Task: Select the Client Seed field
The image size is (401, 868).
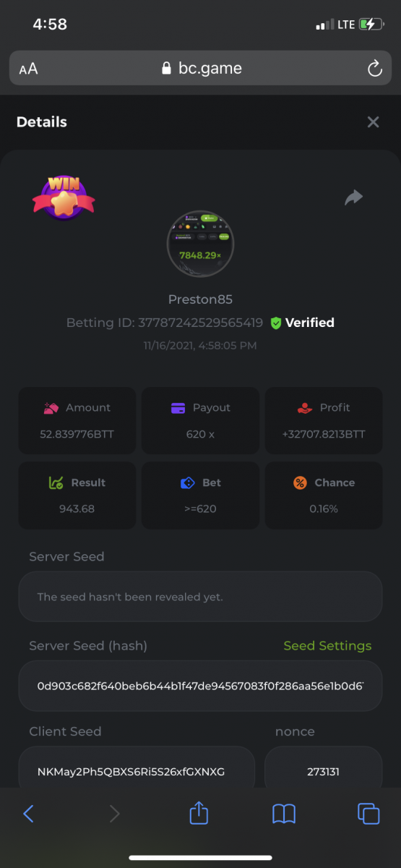Action: click(137, 771)
